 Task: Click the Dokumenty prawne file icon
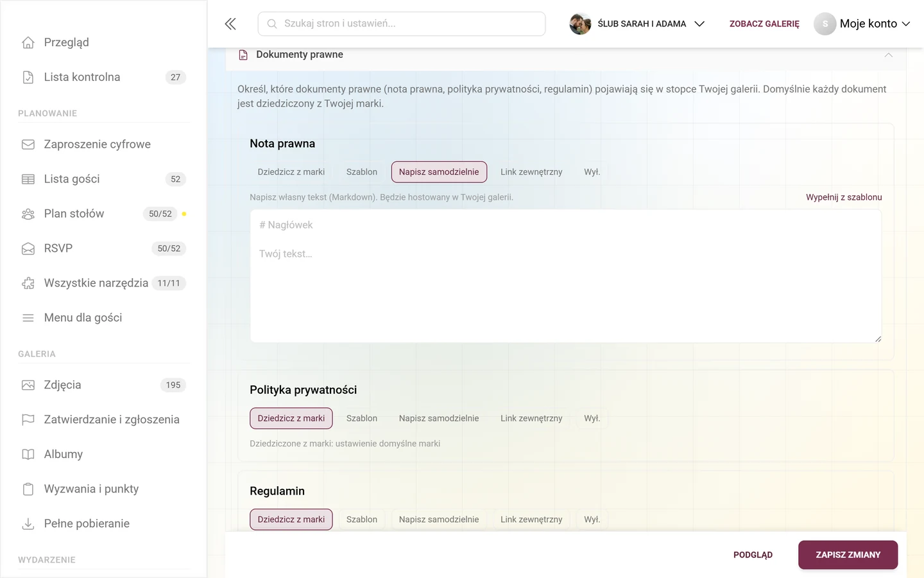(x=243, y=55)
